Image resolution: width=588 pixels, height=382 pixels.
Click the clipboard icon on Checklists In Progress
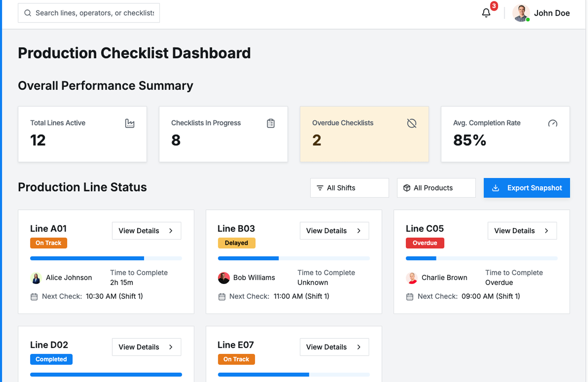[x=271, y=123]
